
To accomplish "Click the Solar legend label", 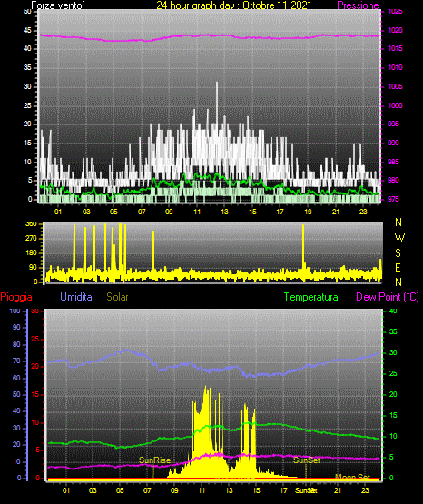I will [118, 297].
